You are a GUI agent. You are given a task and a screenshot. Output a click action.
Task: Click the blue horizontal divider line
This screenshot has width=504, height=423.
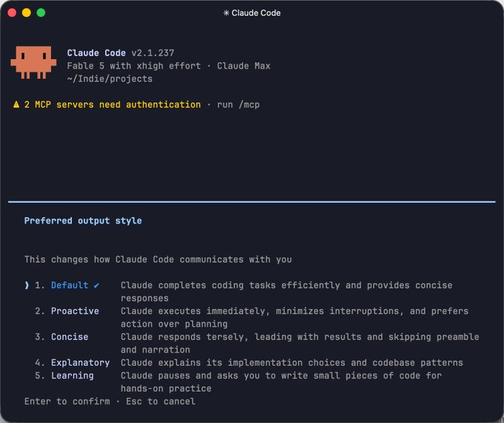252,202
